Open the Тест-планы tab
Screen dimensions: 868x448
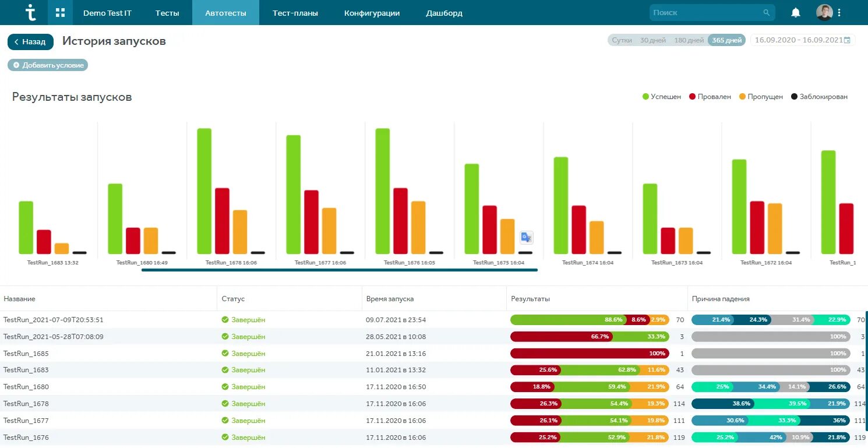pyautogui.click(x=295, y=13)
